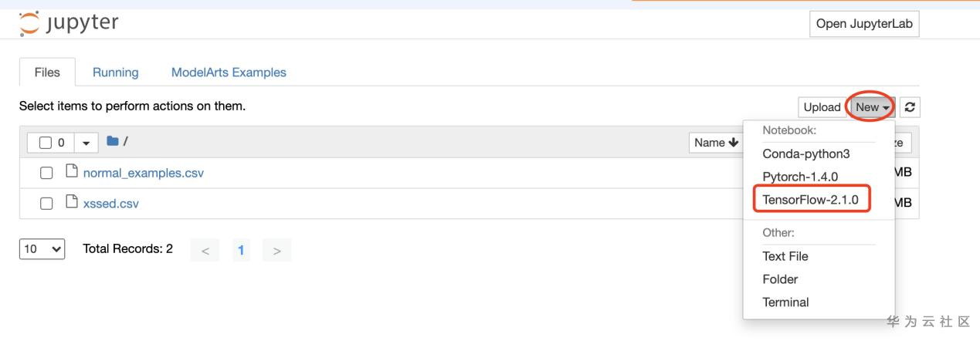Tick the checkbox beside xssed.csv
The height and width of the screenshot is (341, 980).
point(46,204)
